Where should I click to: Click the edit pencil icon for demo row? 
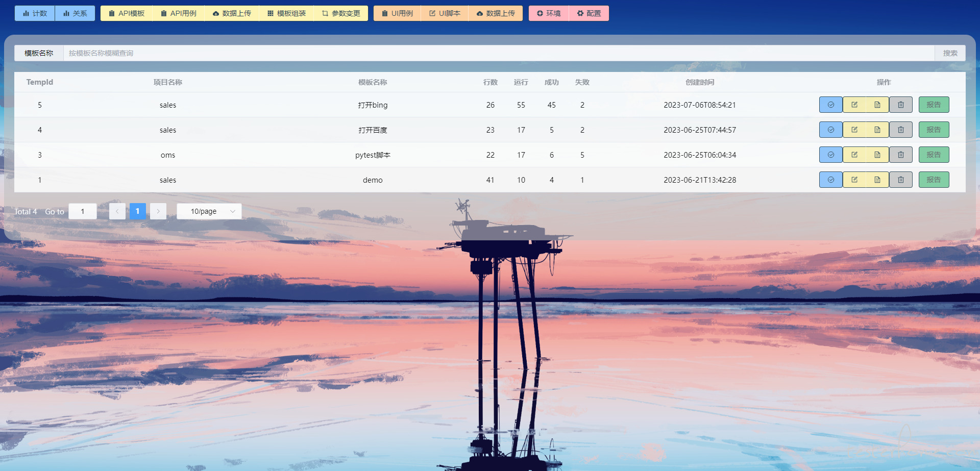click(854, 180)
